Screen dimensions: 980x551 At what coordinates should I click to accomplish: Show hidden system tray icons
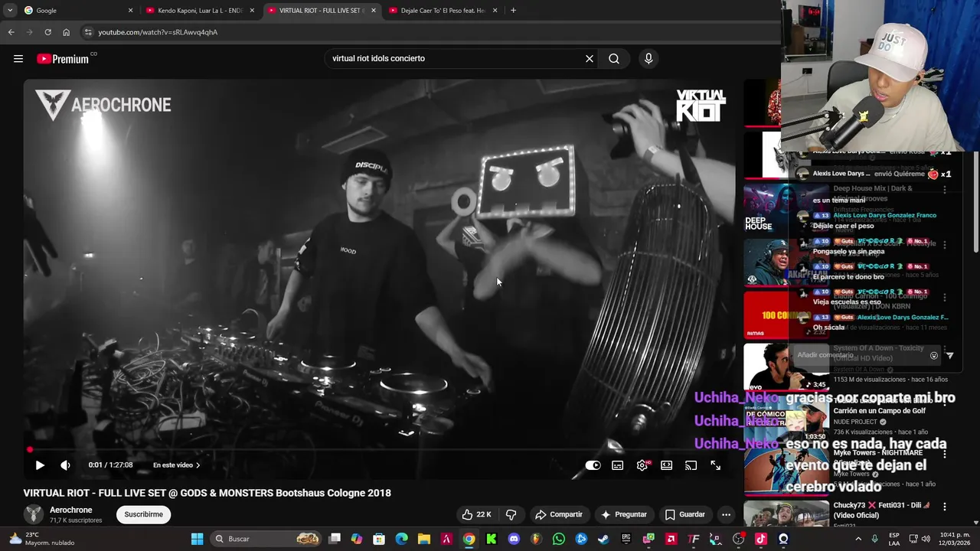click(x=857, y=539)
